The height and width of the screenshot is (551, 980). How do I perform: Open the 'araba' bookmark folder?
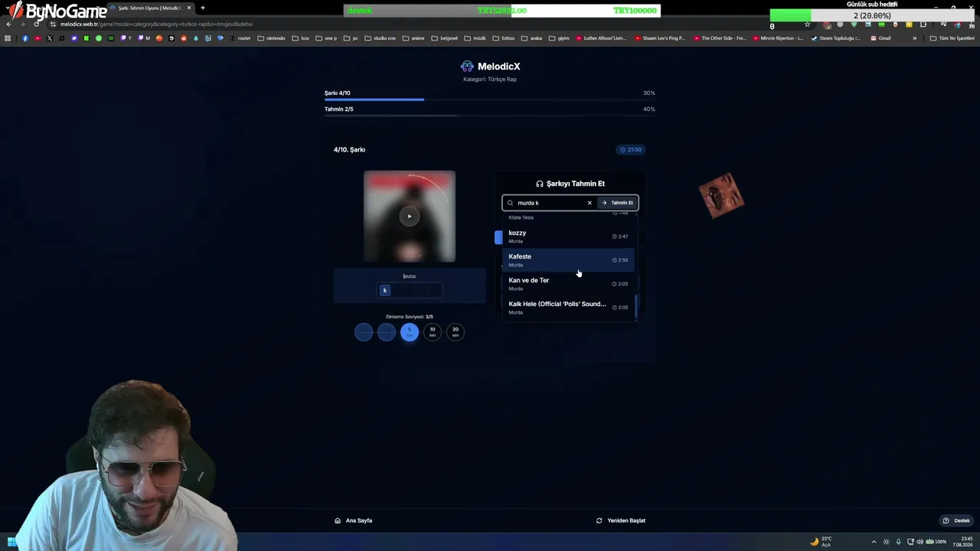tap(532, 38)
